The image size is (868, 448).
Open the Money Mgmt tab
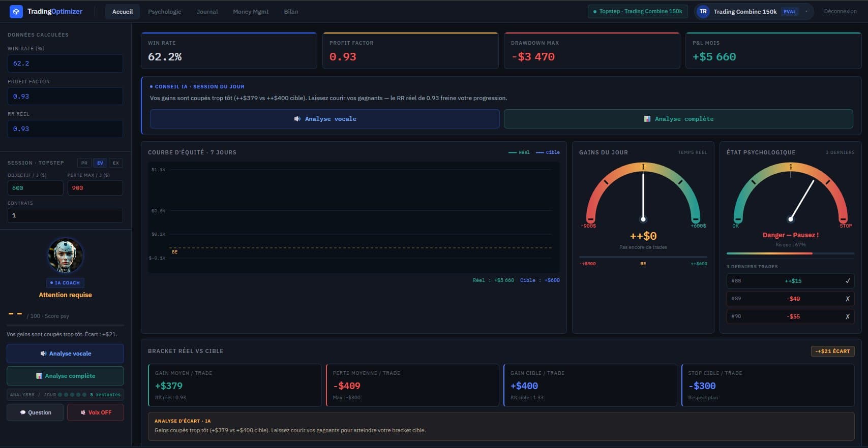tap(251, 12)
